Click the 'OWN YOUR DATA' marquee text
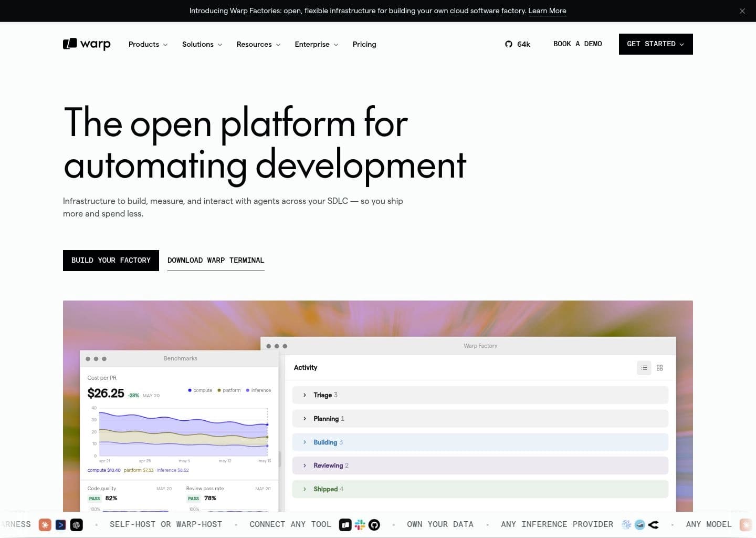 pyautogui.click(x=440, y=524)
